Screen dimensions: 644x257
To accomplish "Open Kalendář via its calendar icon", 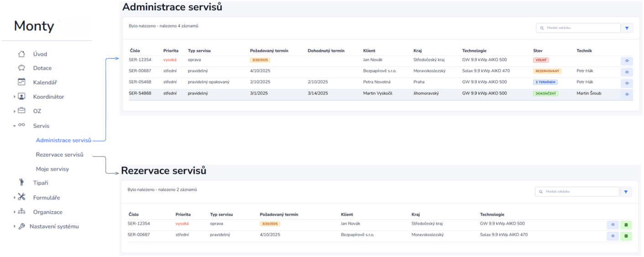I will [x=21, y=82].
